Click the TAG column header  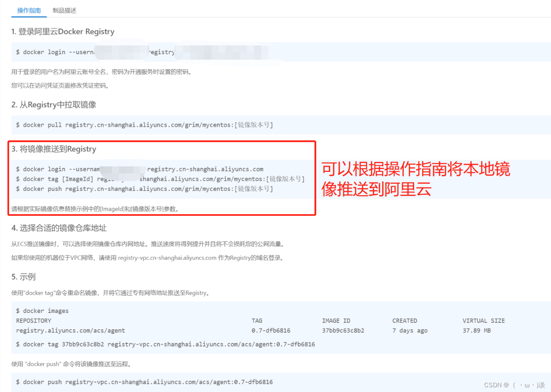click(x=257, y=321)
